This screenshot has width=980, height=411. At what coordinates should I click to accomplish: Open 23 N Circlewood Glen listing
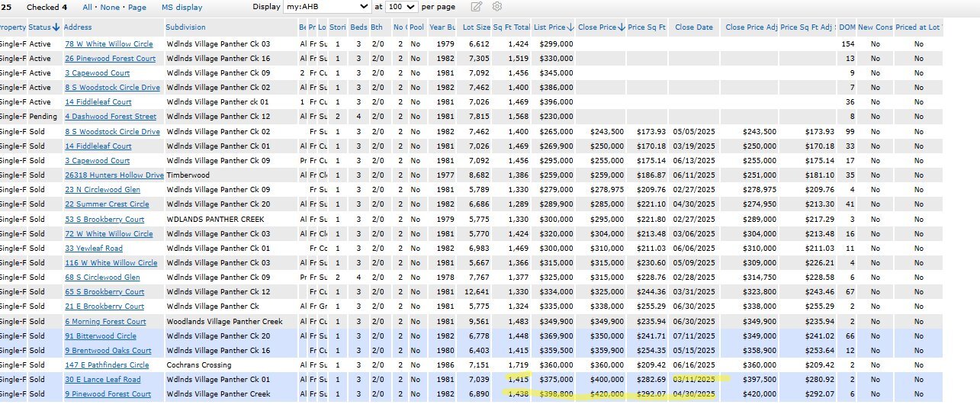[102, 190]
